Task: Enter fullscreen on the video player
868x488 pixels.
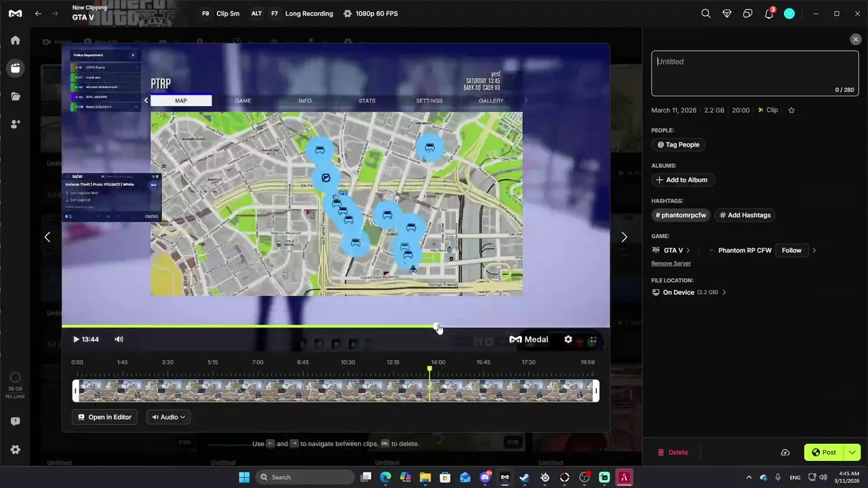Action: [x=593, y=340]
